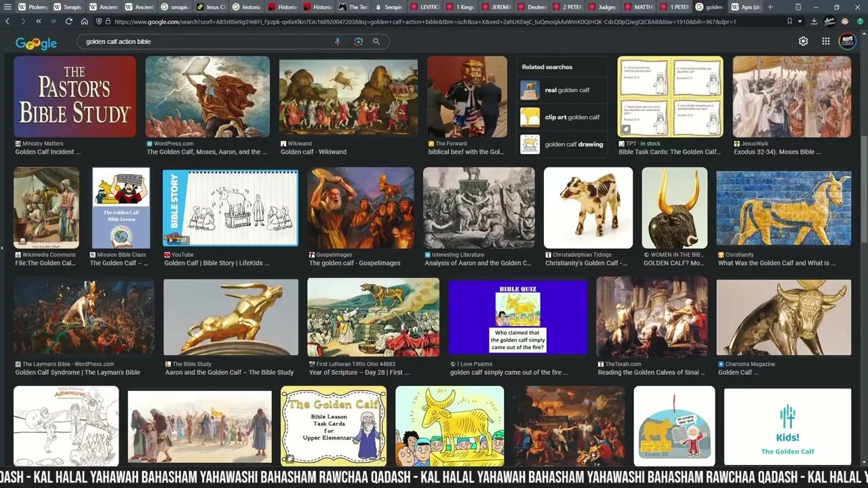Switch to the 'The Ten' tab
The image size is (868, 488).
pyautogui.click(x=353, y=7)
